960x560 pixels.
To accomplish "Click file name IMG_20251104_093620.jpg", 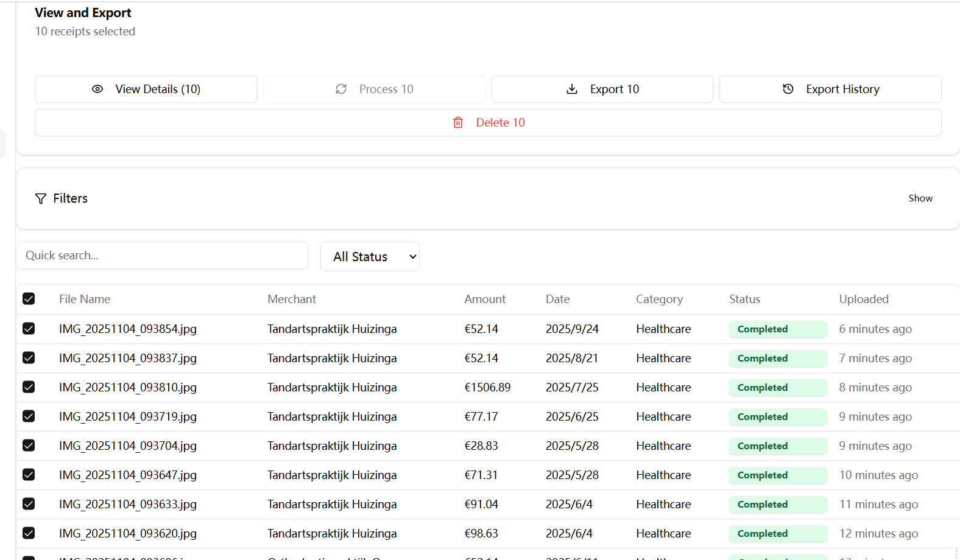I will point(128,533).
